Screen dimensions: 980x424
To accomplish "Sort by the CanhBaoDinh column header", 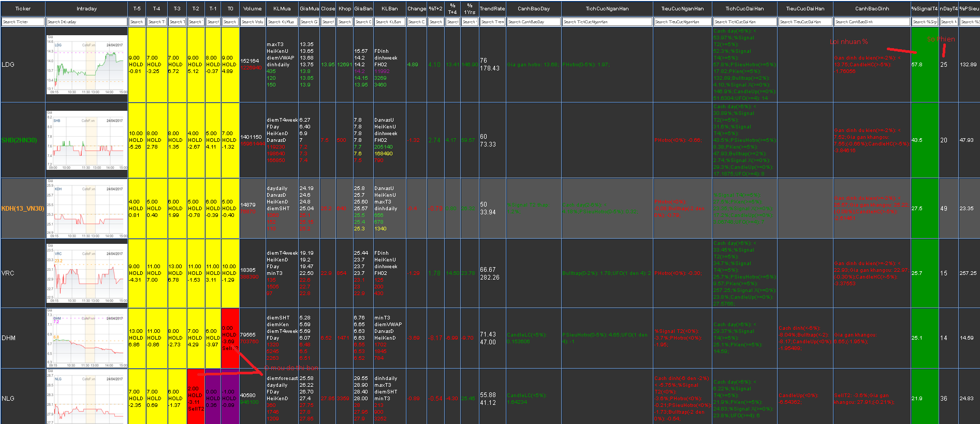I will click(x=872, y=9).
